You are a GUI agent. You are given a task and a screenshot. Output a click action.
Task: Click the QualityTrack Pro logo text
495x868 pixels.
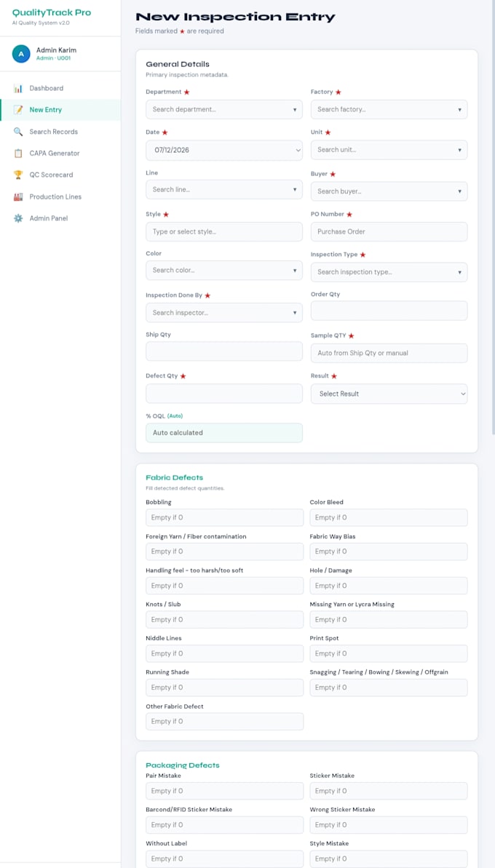pos(52,12)
